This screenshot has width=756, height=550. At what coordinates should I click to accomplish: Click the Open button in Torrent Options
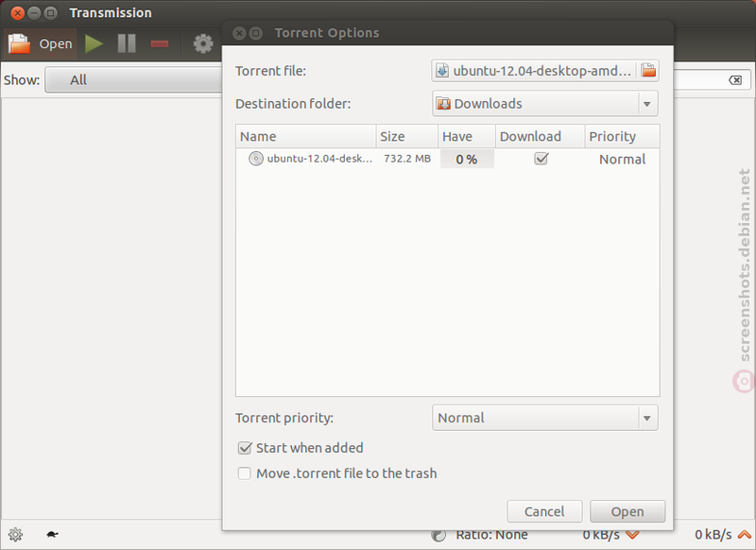point(627,511)
